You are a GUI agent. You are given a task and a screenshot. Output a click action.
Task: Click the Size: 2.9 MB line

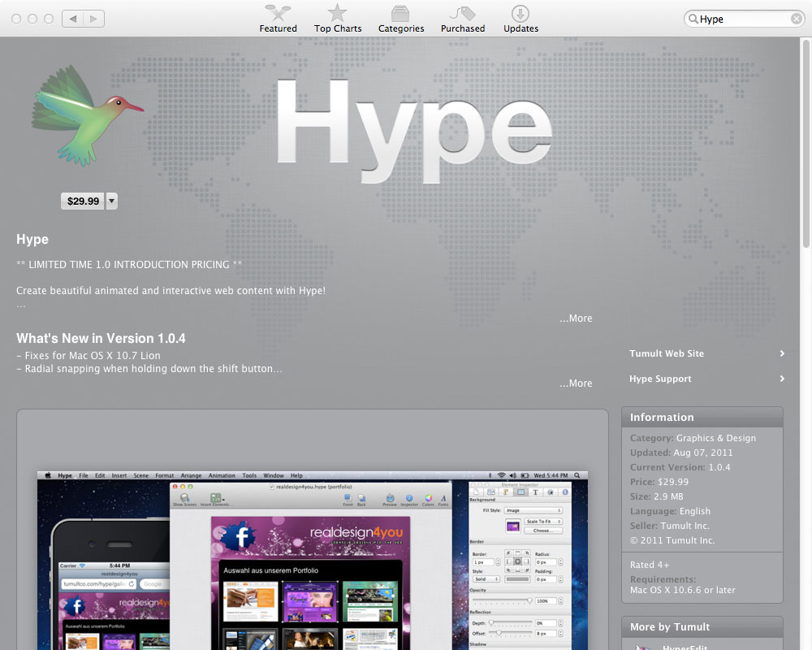point(657,496)
